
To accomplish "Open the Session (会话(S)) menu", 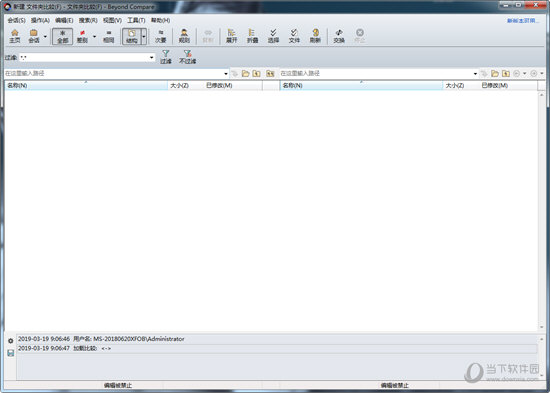I will pyautogui.click(x=16, y=20).
